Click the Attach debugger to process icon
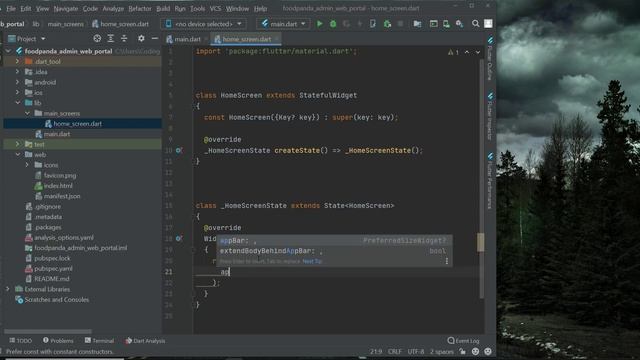This screenshot has height=360, width=640. [387, 24]
